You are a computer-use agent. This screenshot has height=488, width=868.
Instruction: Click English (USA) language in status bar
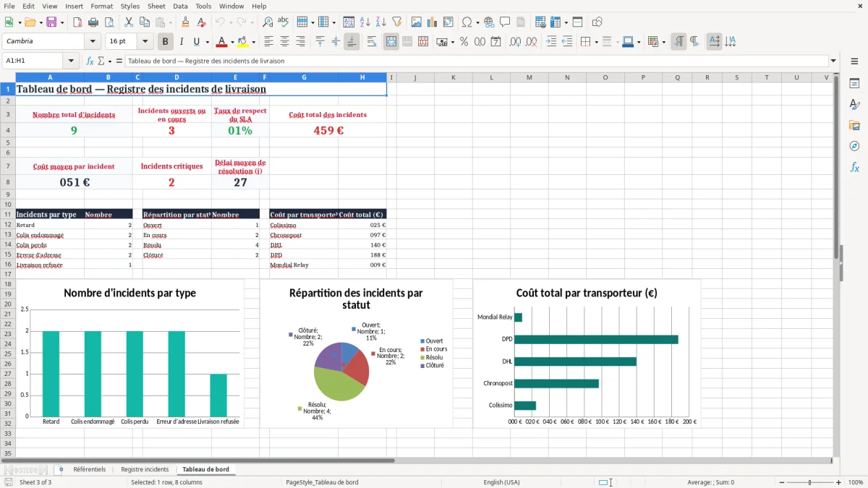501,482
